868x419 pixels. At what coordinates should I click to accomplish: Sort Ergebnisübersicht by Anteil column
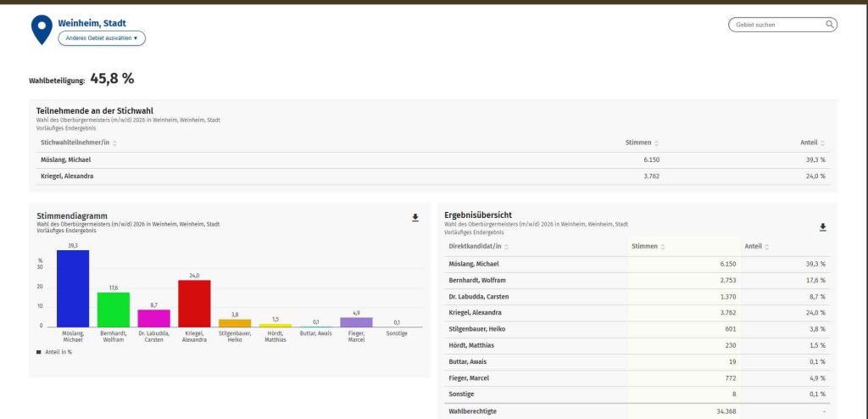pyautogui.click(x=757, y=246)
